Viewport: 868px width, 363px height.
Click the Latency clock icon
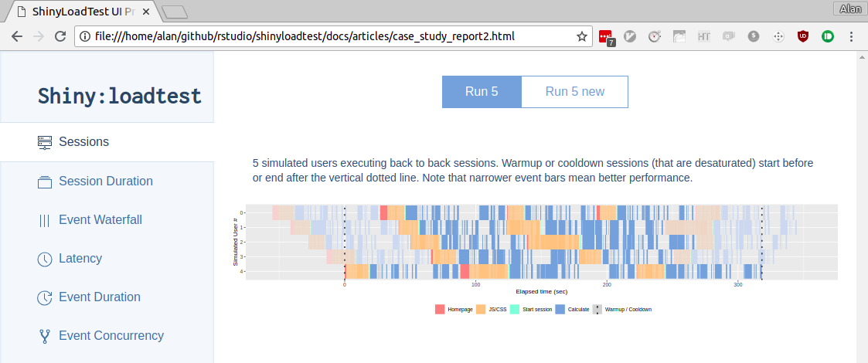tap(44, 259)
